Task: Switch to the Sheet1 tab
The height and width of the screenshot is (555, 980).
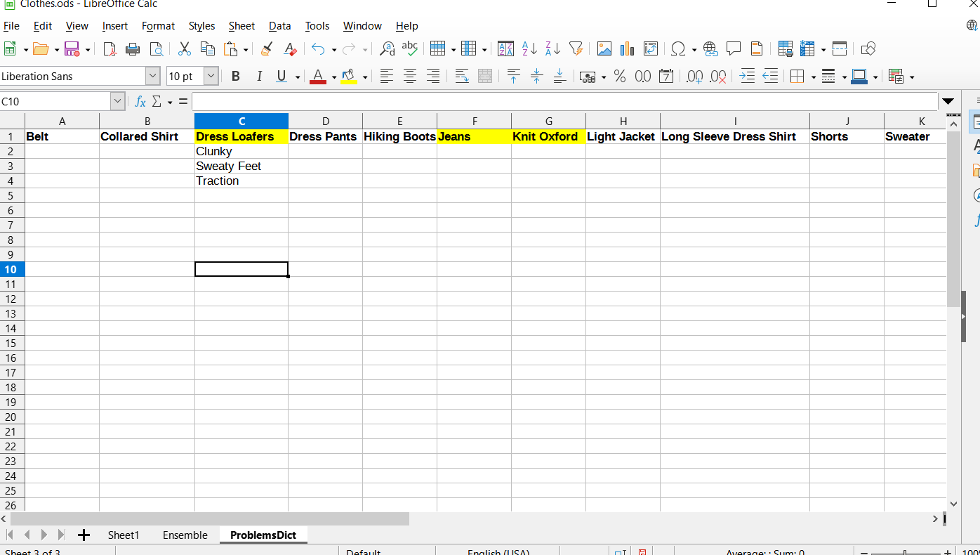Action: pos(124,535)
